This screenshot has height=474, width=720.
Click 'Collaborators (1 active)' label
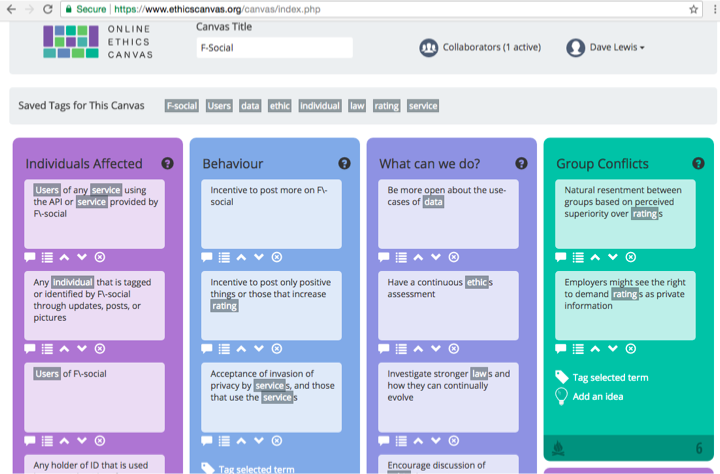(x=491, y=47)
